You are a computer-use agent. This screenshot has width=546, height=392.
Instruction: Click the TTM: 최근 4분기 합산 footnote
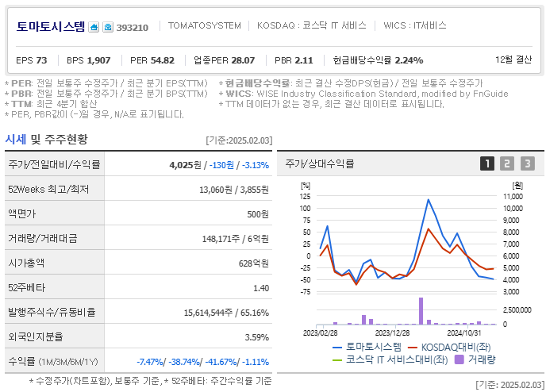tap(51, 104)
